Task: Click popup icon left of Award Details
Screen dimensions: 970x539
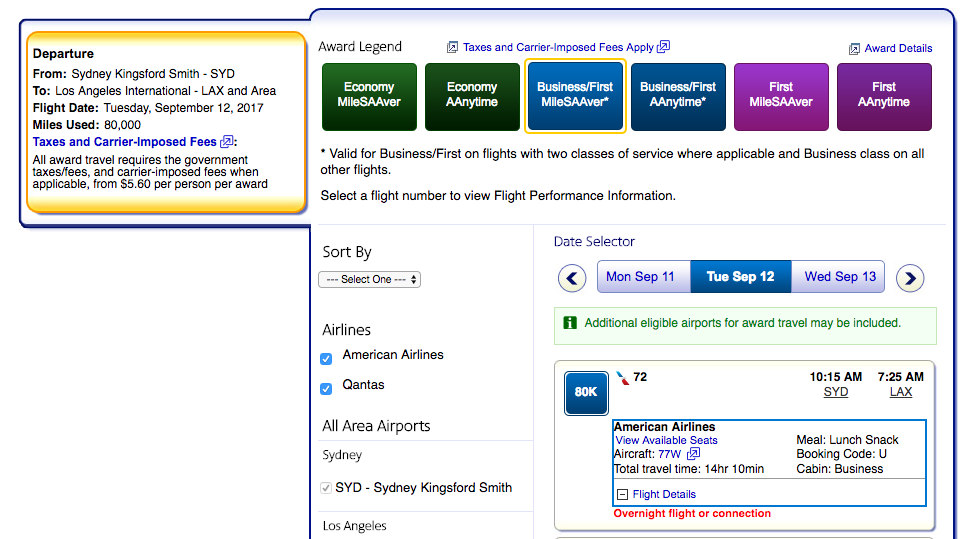Action: (854, 49)
